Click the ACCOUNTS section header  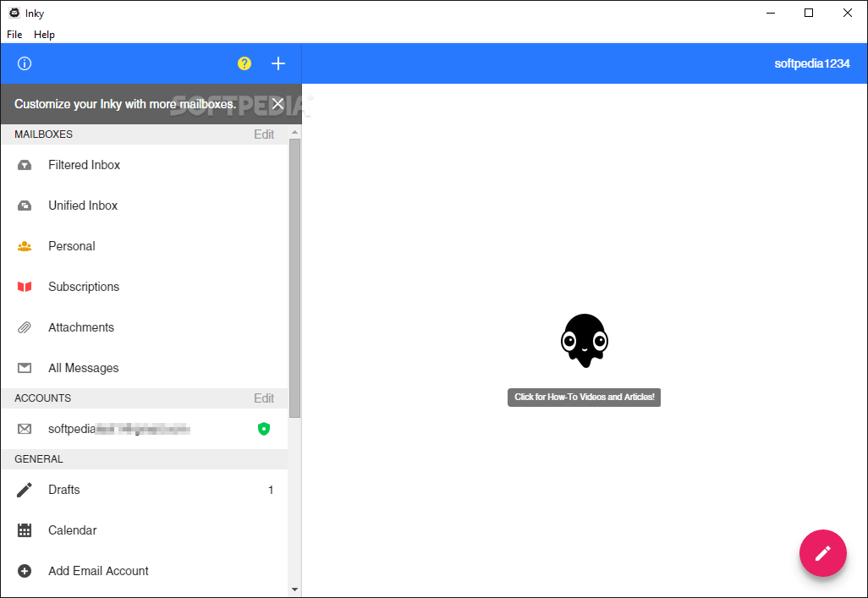coord(42,398)
